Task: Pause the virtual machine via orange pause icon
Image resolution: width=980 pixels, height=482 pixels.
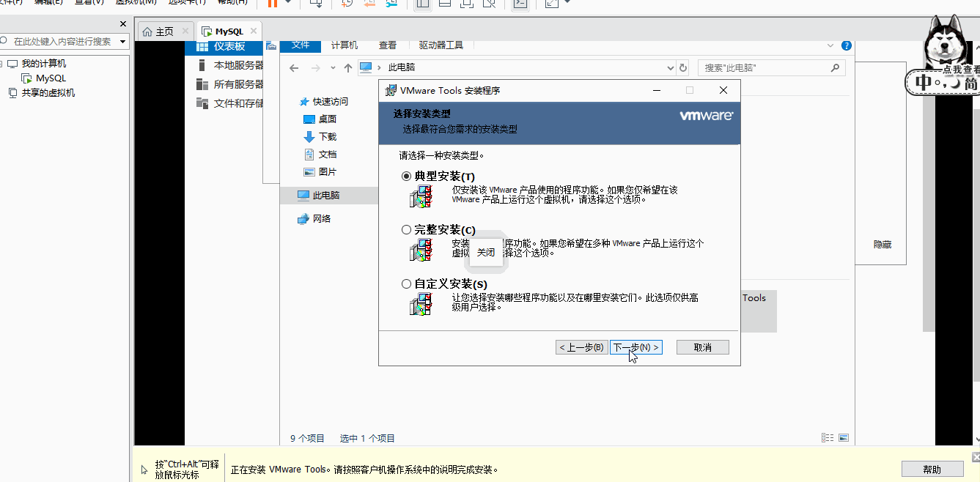Action: pyautogui.click(x=272, y=3)
